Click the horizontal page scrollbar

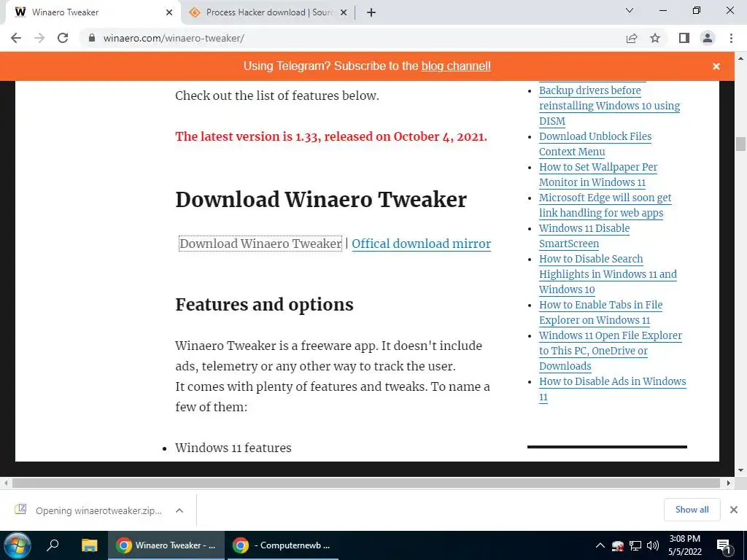(x=366, y=483)
